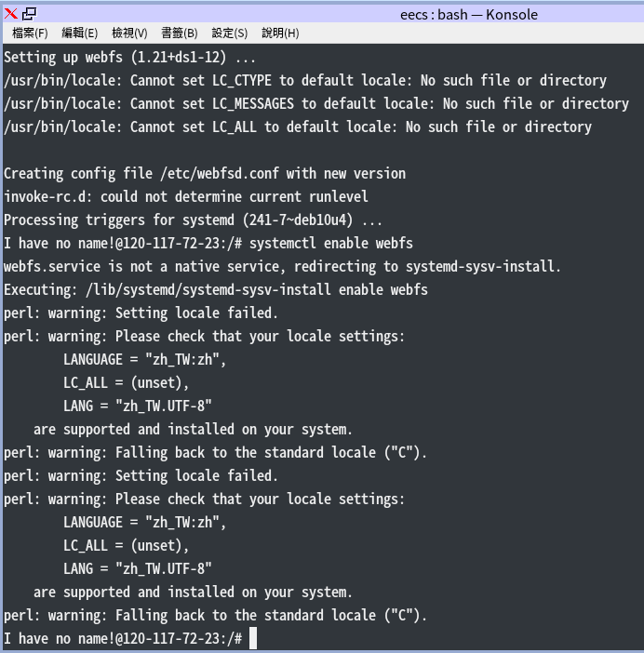Click the restore window icon beside the X

pos(29,14)
